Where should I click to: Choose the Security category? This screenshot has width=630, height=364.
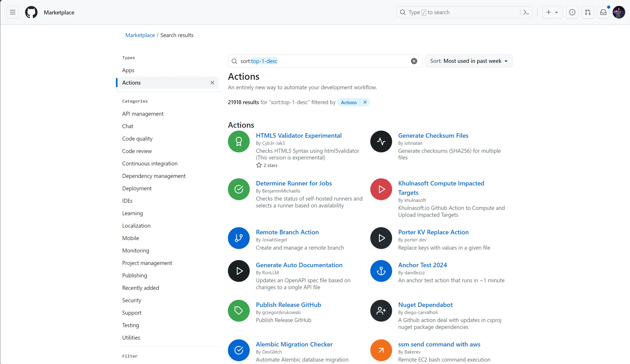click(x=132, y=300)
